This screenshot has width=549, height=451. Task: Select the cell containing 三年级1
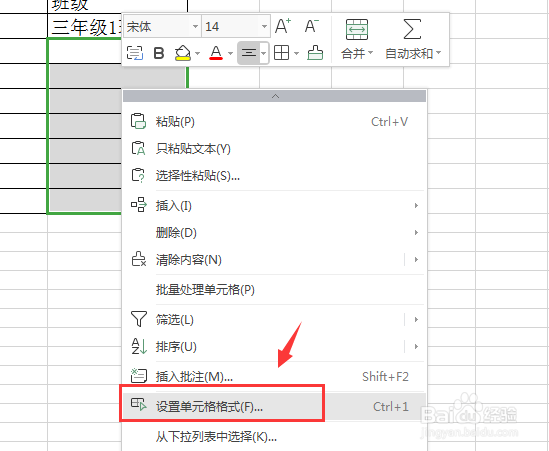coord(84,26)
